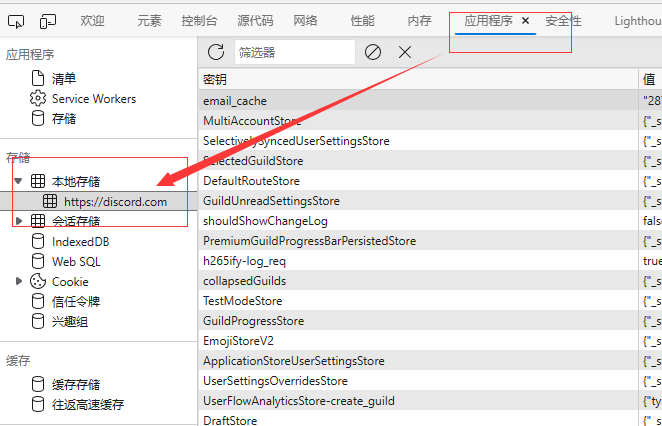Click the delete selected X icon
The image size is (662, 426).
point(405,52)
